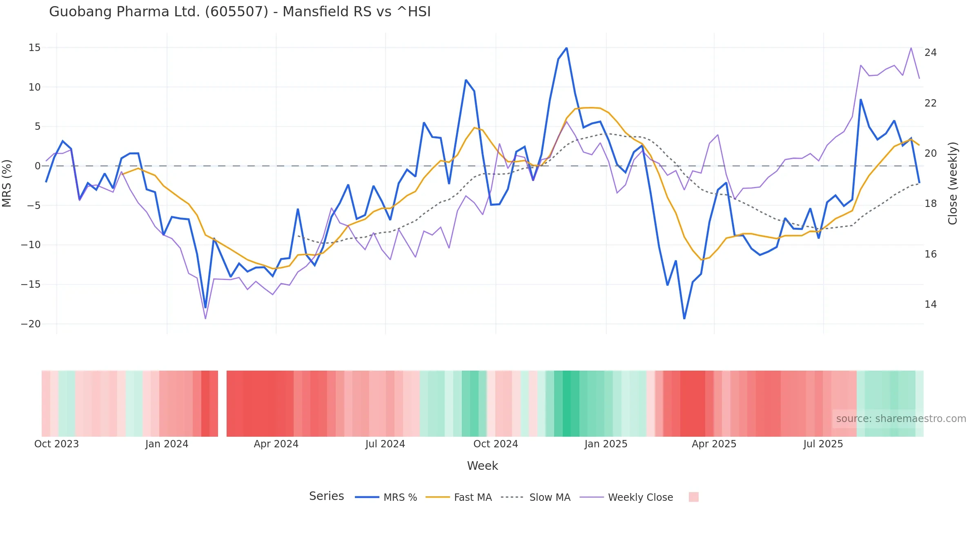Click the −15 tick on MRS axis

click(x=31, y=284)
